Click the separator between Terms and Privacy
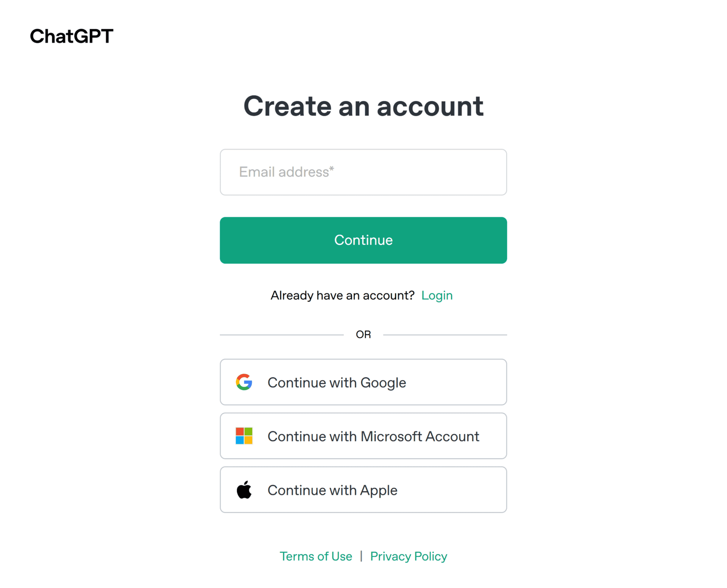 (361, 556)
